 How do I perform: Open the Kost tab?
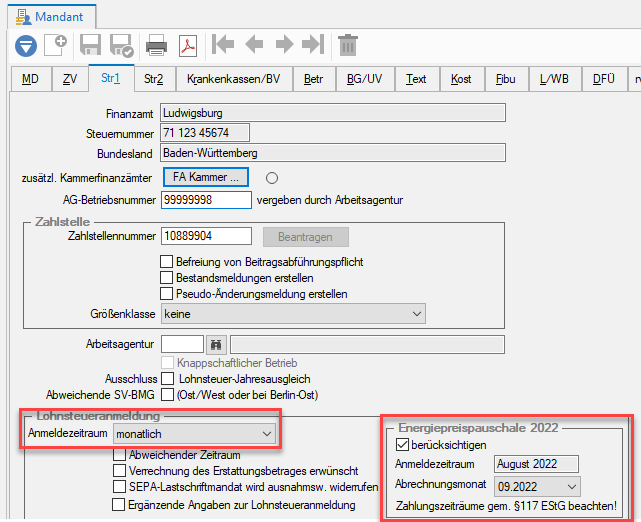coord(461,78)
